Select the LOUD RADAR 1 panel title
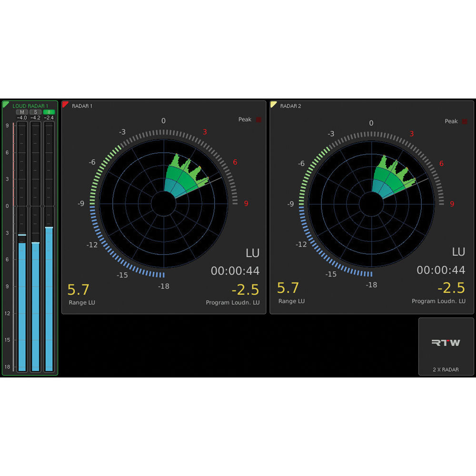Viewport: 476px width, 476px height. [x=30, y=106]
